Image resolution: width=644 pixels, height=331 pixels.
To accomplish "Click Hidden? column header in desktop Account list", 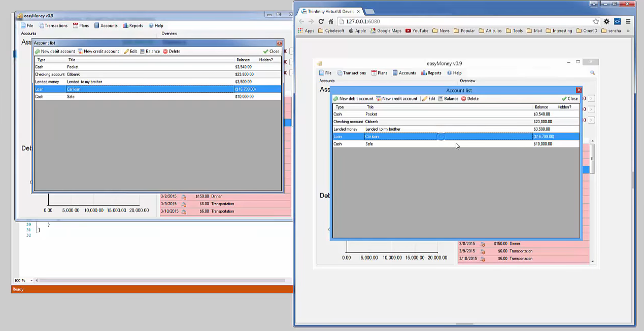I will click(266, 60).
